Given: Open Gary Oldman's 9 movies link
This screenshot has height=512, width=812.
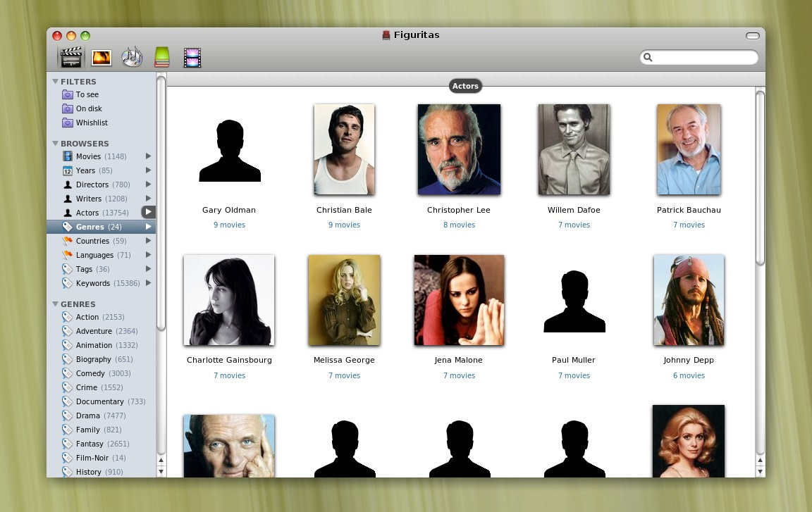Looking at the screenshot, I should pyautogui.click(x=229, y=225).
